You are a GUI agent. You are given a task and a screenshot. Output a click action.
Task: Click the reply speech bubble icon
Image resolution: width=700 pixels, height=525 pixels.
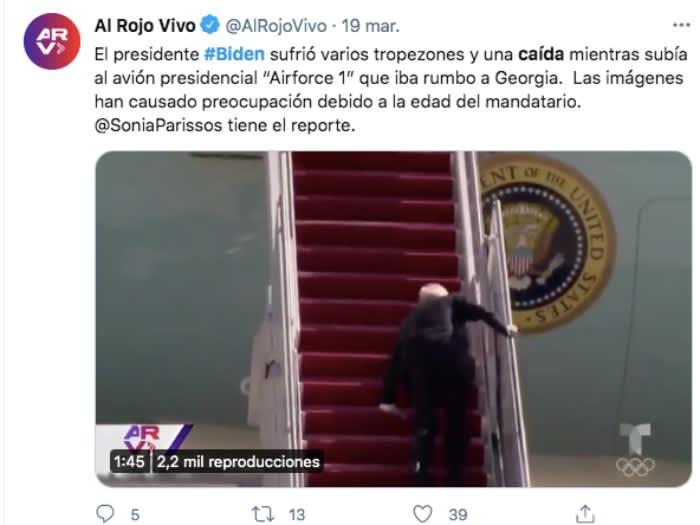point(105,514)
